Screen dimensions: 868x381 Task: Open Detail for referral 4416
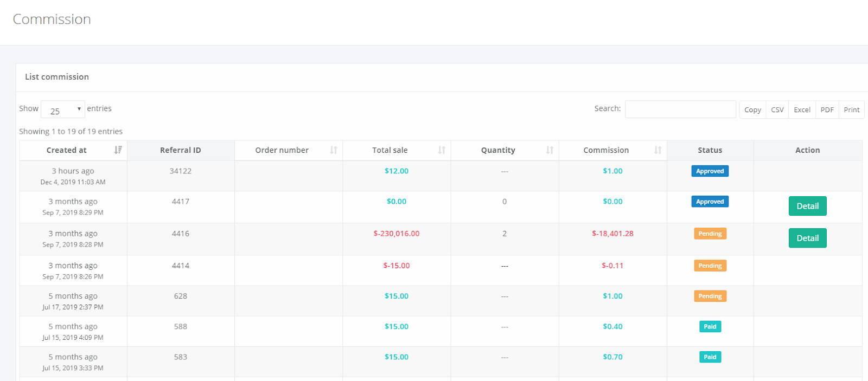[807, 238]
